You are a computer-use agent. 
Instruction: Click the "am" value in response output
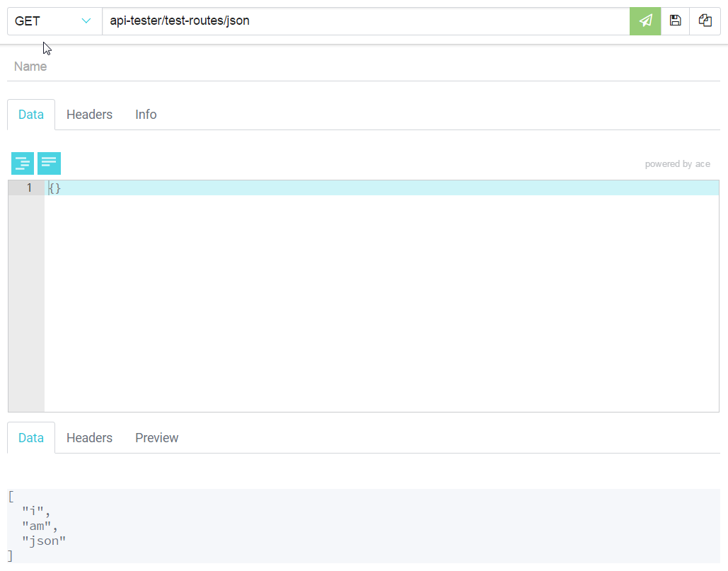point(37,526)
